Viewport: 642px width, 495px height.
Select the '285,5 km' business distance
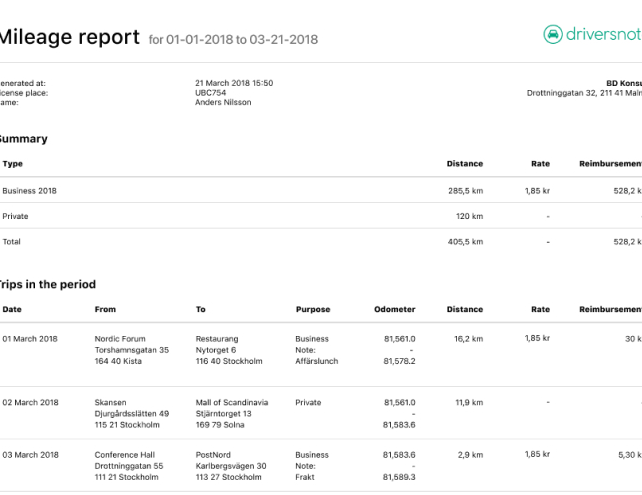click(x=466, y=191)
